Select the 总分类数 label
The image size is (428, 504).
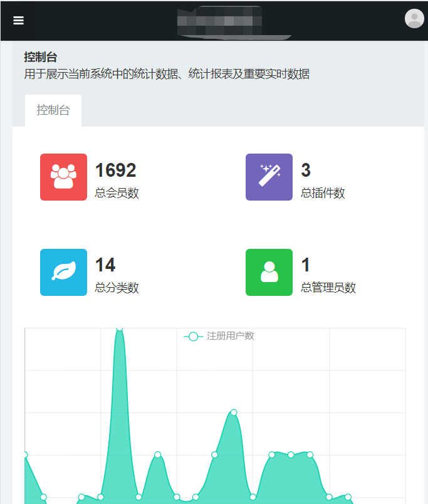(117, 288)
